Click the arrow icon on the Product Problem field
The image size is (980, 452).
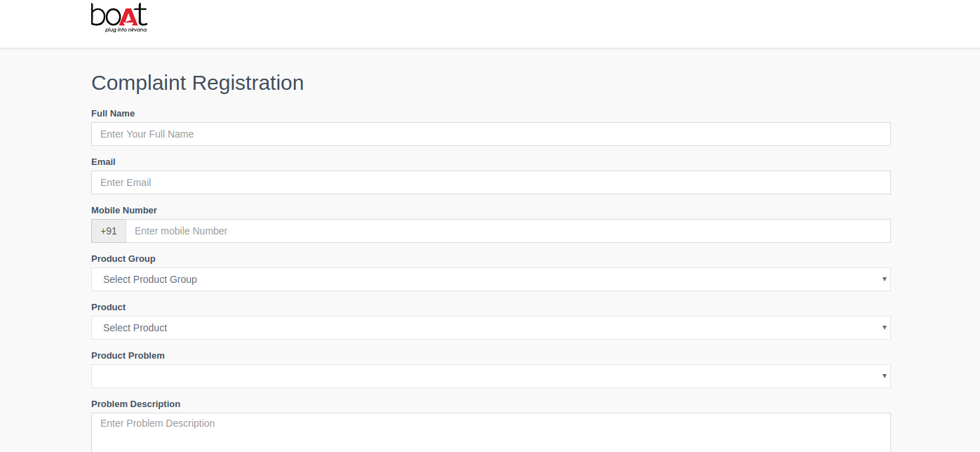[x=884, y=376]
